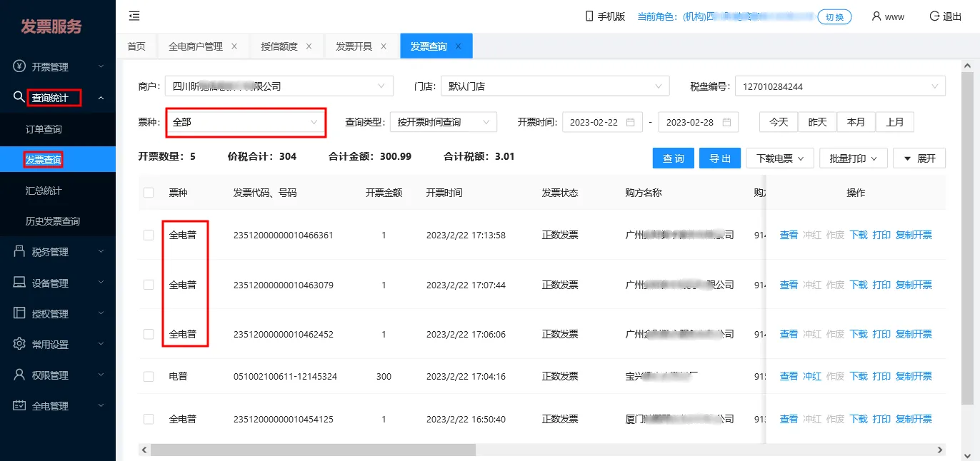Check the row for invoice 23512000000010462452
980x461 pixels.
pos(149,334)
